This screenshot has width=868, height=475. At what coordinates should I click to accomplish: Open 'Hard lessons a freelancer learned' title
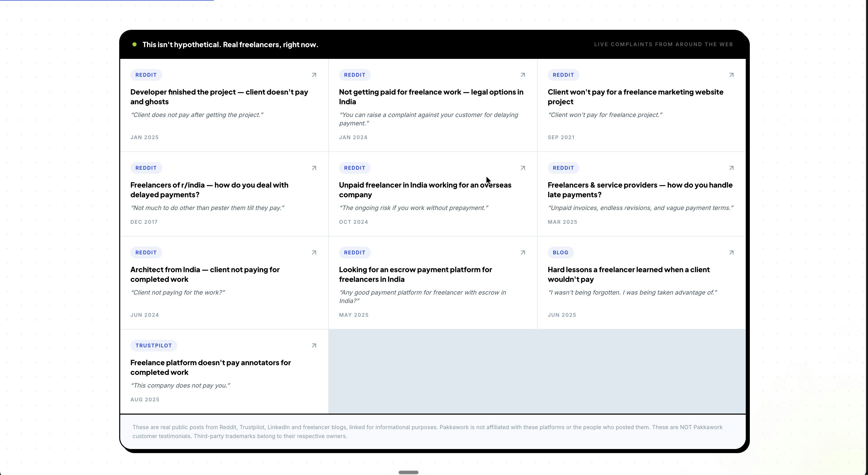[628, 274]
